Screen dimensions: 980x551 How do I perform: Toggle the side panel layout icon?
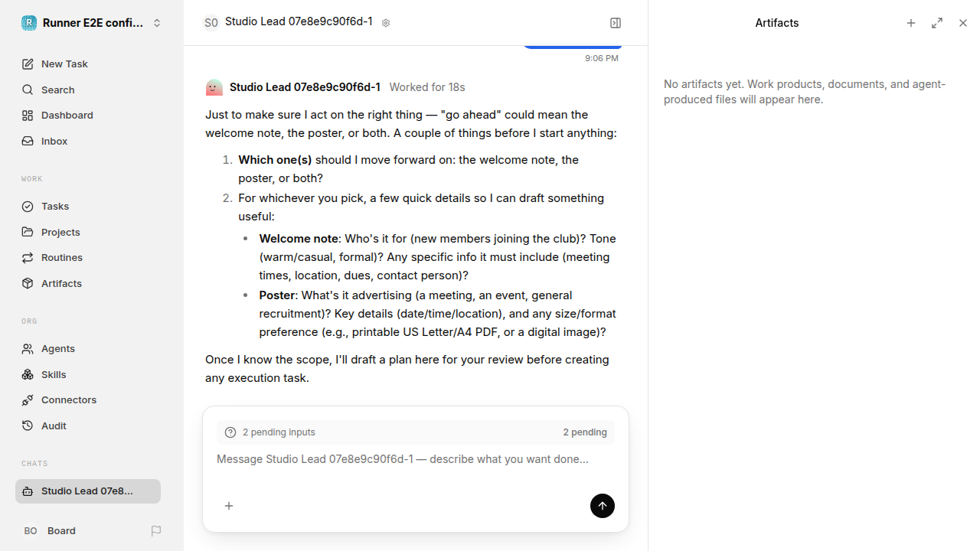point(616,23)
